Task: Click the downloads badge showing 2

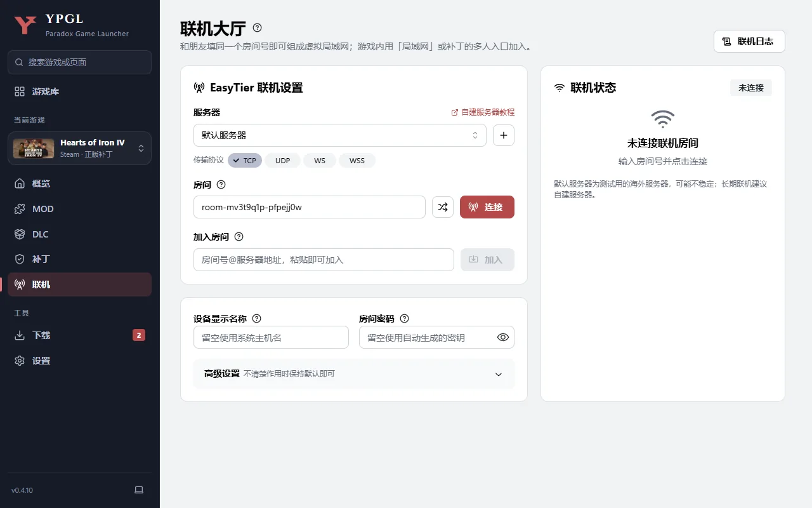Action: pos(139,335)
